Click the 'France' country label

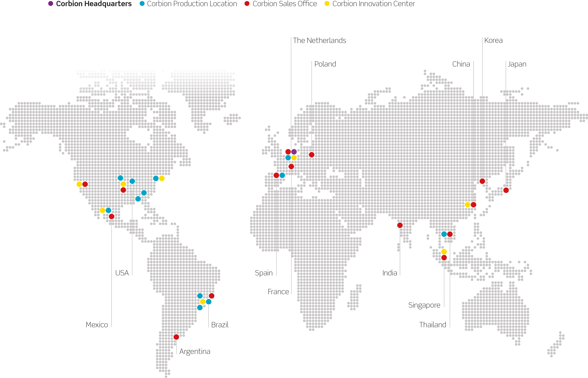click(x=278, y=292)
